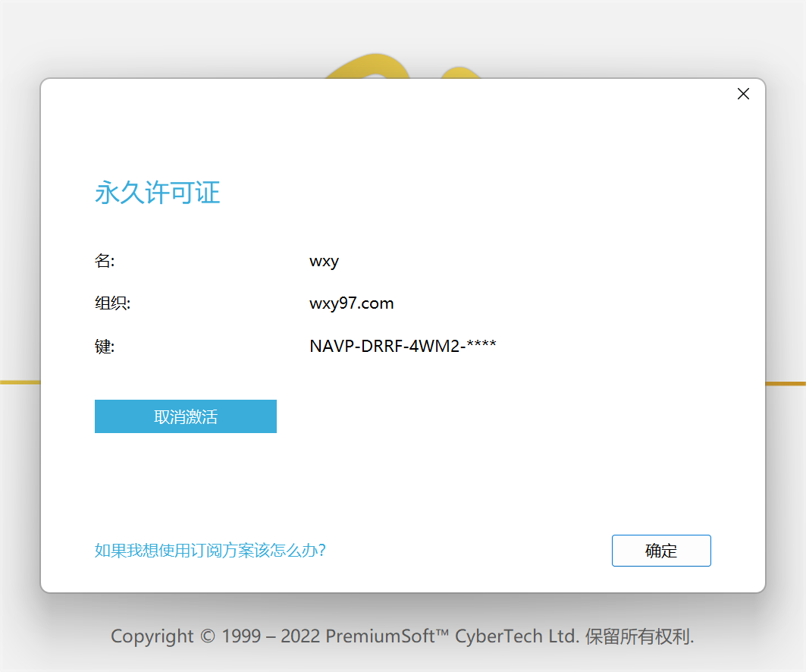The image size is (806, 672).
Task: Click the 取消激活 deactivate button
Action: click(185, 416)
